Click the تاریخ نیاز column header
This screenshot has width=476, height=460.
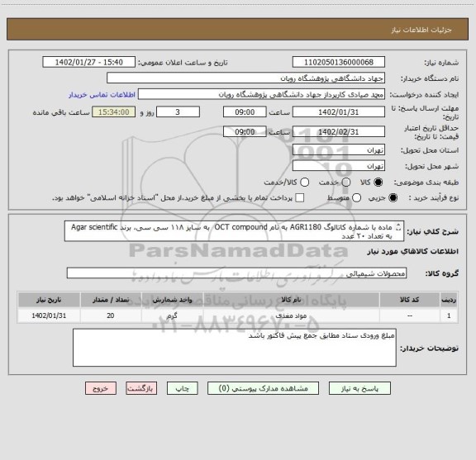(49, 300)
